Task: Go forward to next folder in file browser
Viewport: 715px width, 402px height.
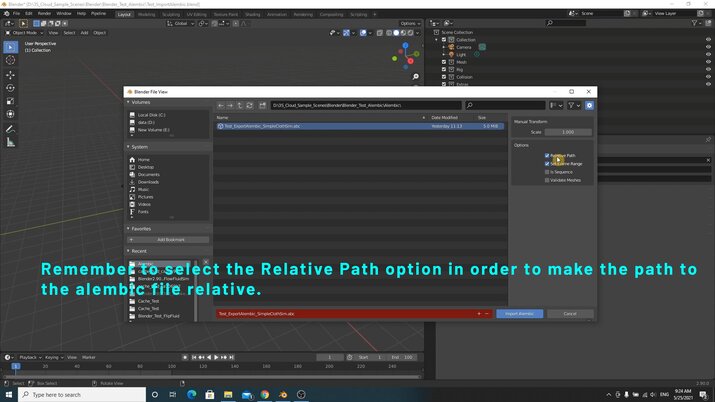Action: click(x=230, y=105)
